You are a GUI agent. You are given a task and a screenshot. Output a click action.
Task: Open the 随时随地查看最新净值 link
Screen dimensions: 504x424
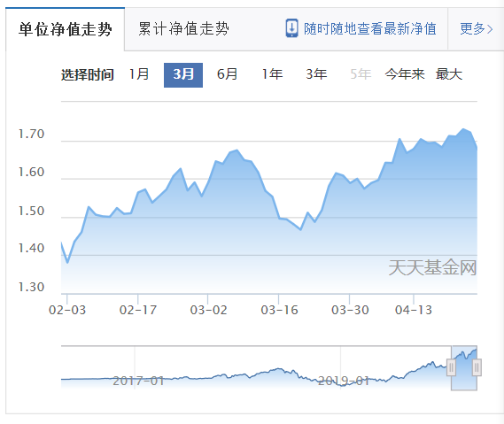[370, 28]
